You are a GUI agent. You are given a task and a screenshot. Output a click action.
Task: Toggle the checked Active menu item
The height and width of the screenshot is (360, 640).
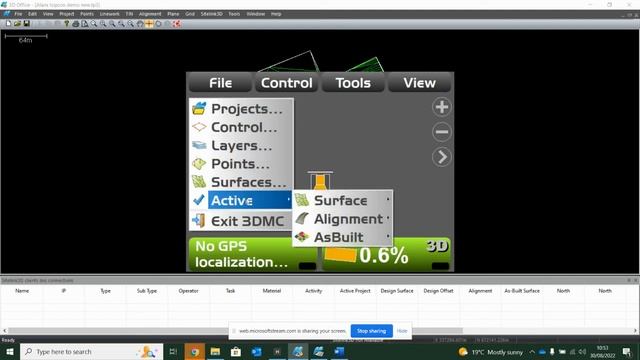241,200
